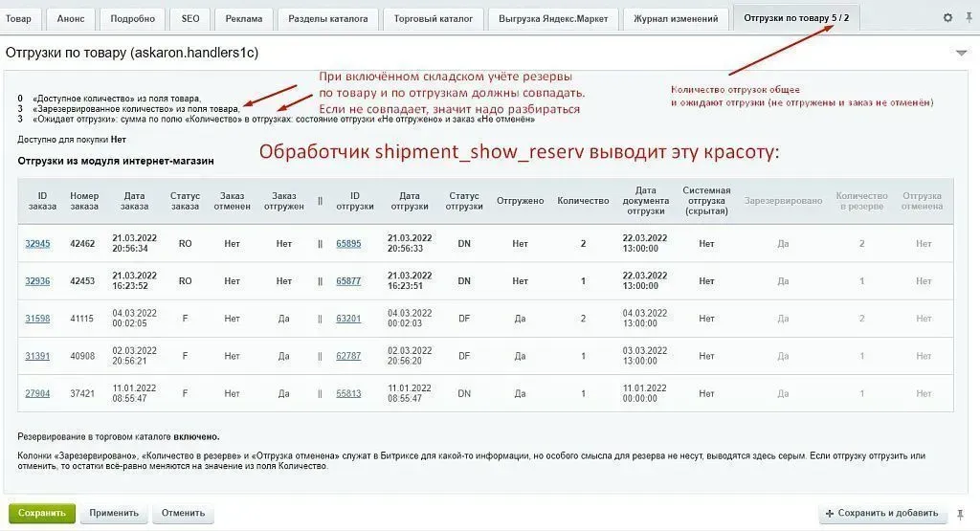
Task: Click the order date 04.03.2022 00:02:05
Action: pos(134,319)
